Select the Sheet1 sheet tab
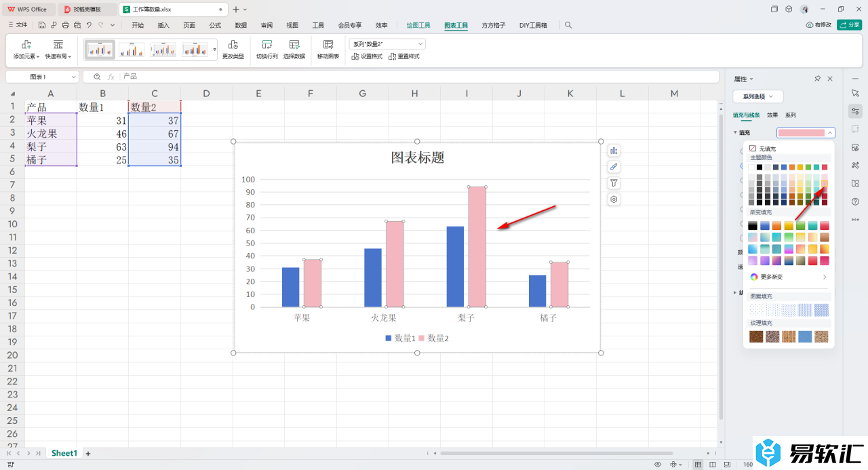 (x=64, y=453)
